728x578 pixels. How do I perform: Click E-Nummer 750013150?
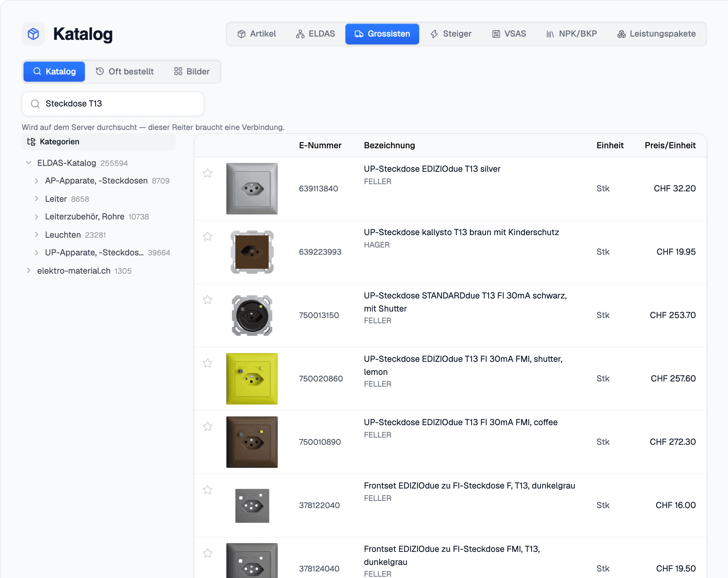coord(319,315)
